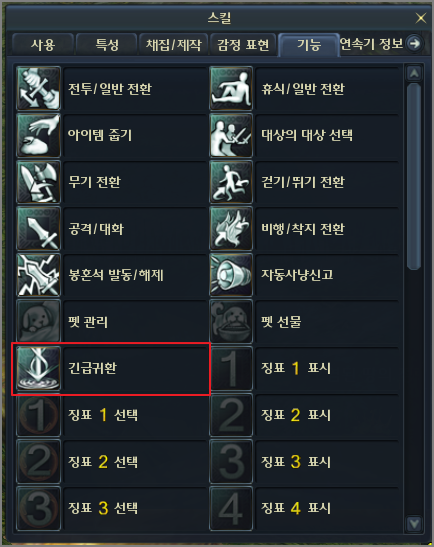Click the 징표 2 선택 label

tap(103, 462)
